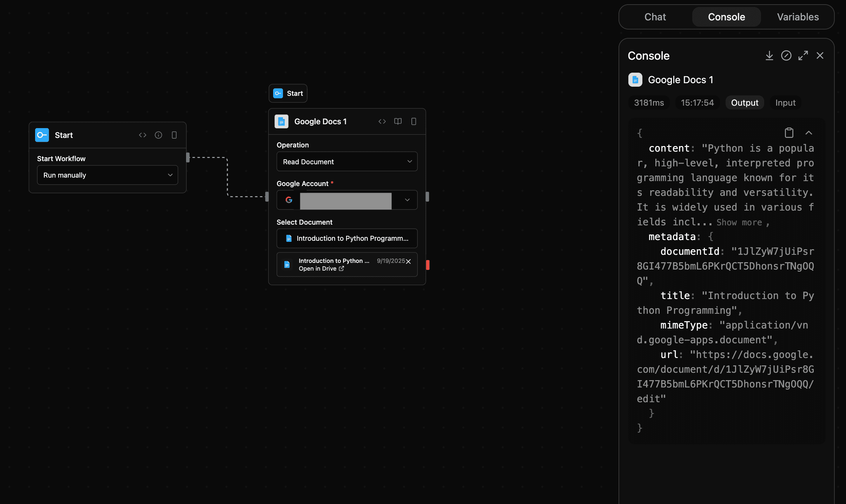Collapse the JSON output with the chevron

[809, 133]
